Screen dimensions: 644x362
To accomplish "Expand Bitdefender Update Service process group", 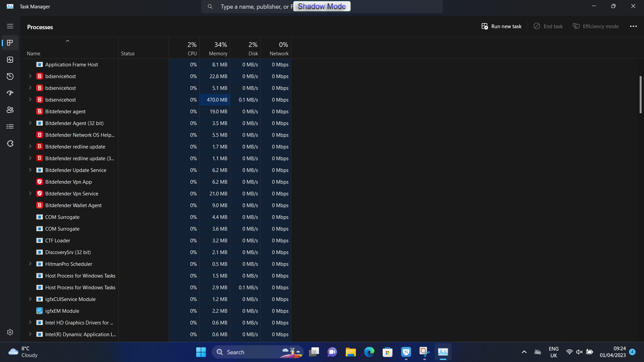I will [x=30, y=170].
